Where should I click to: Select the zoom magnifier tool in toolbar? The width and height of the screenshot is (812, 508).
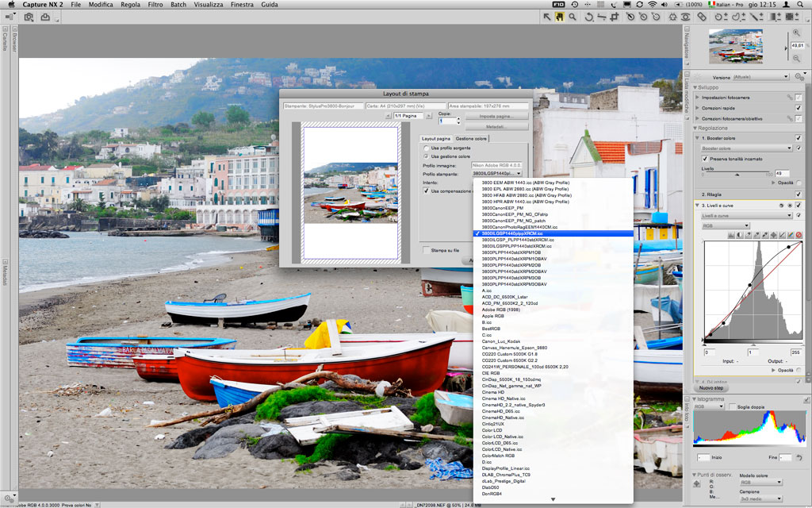pos(573,17)
